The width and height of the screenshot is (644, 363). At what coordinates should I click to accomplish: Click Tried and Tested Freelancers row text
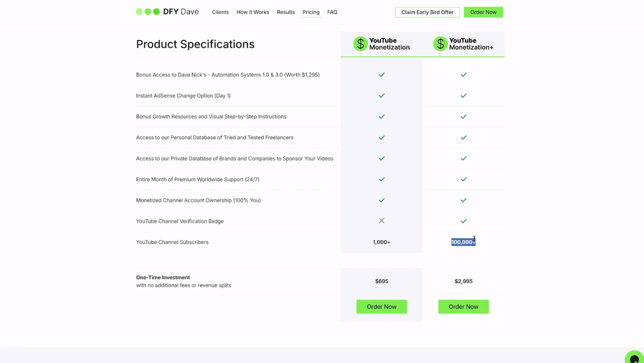215,138
